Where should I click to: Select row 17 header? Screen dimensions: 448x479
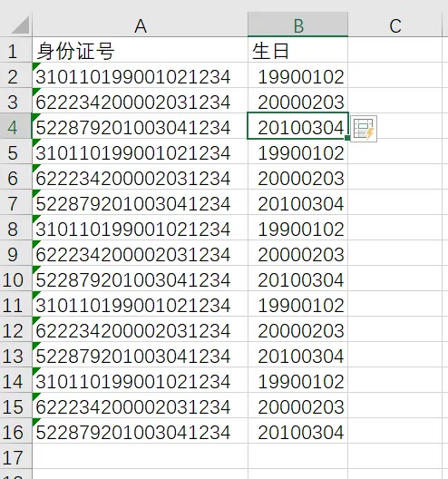click(16, 456)
